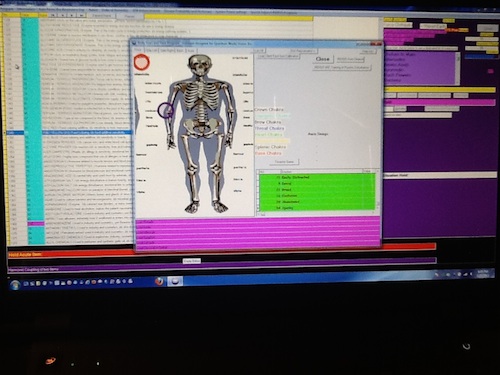This screenshot has height=375, width=500.
Task: Click the system clock in the taskbar
Action: 483,274
